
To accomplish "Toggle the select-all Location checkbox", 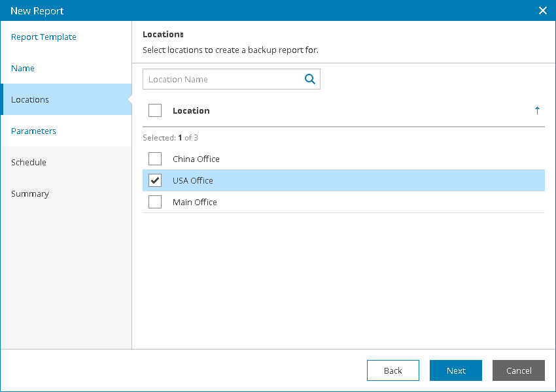I will point(155,110).
